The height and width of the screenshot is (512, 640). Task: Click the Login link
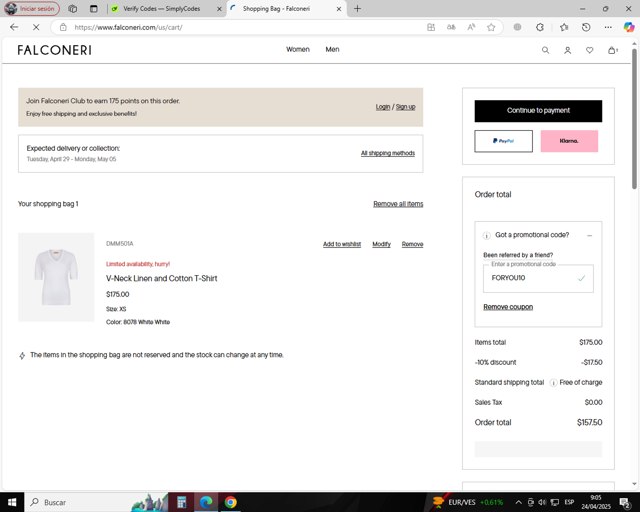tap(383, 107)
